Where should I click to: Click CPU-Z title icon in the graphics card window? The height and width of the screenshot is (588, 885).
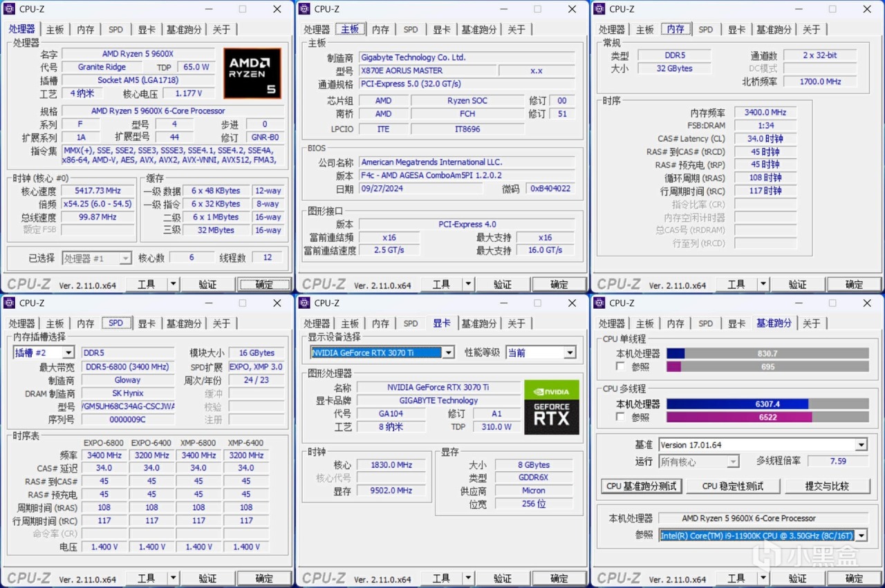305,303
